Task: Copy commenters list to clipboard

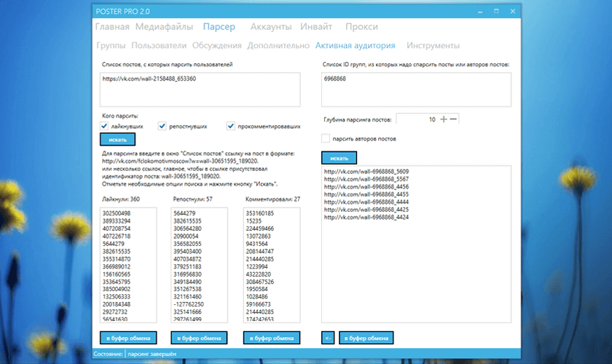Action: point(272,338)
